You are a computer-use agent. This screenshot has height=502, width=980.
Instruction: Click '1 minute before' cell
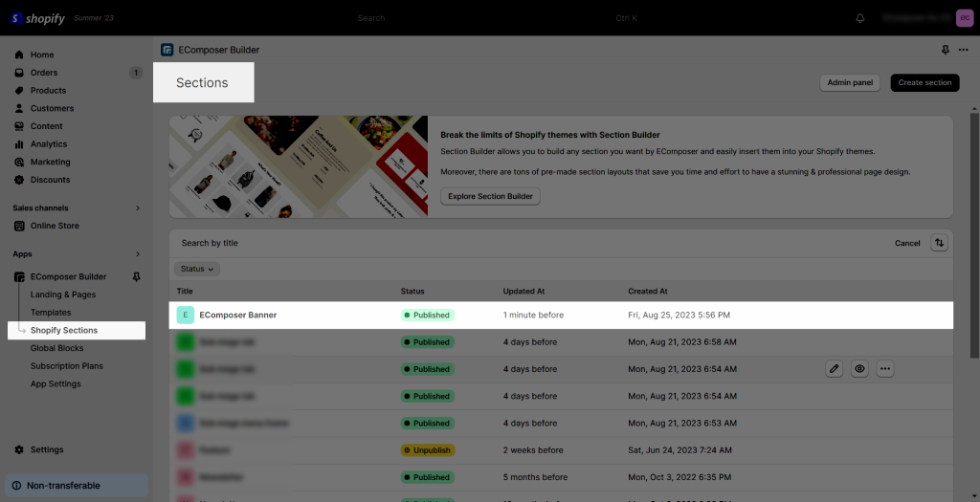[533, 316]
